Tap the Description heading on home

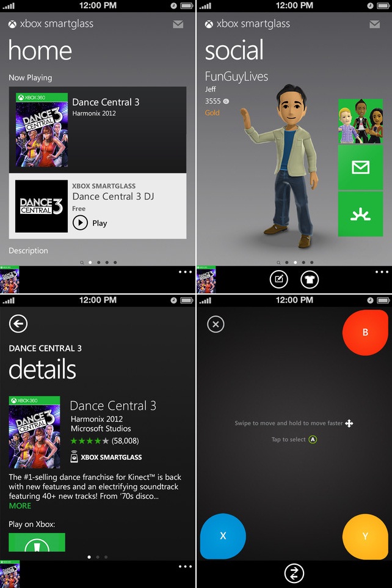point(29,251)
